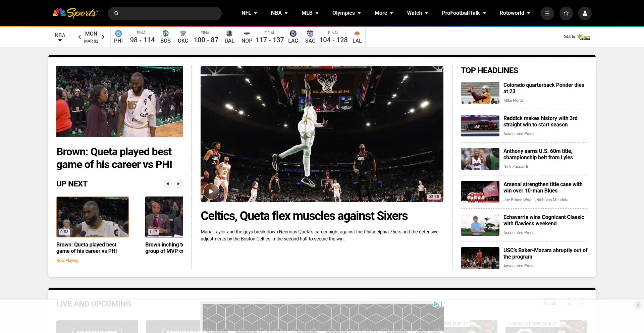Go to previous scoreboard day
Image resolution: width=644 pixels, height=333 pixels.
(x=79, y=37)
